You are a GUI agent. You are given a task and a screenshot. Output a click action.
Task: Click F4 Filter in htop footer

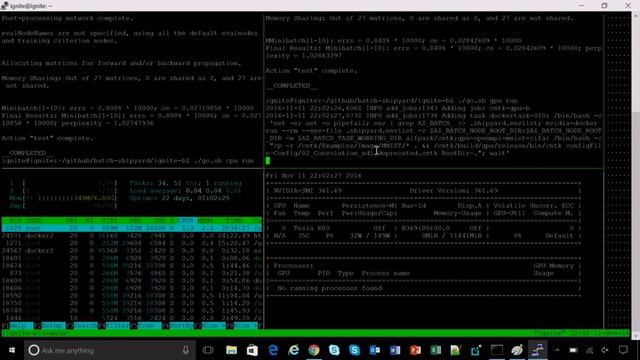(113, 326)
